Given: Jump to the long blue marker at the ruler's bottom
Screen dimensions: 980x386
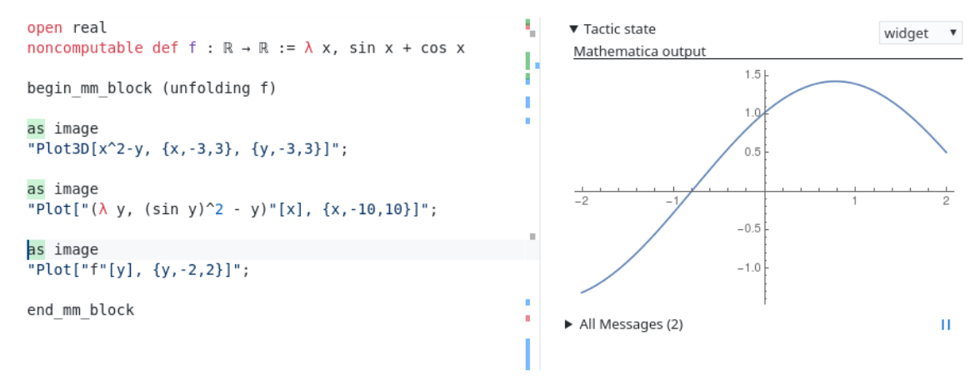Looking at the screenshot, I should [x=527, y=354].
